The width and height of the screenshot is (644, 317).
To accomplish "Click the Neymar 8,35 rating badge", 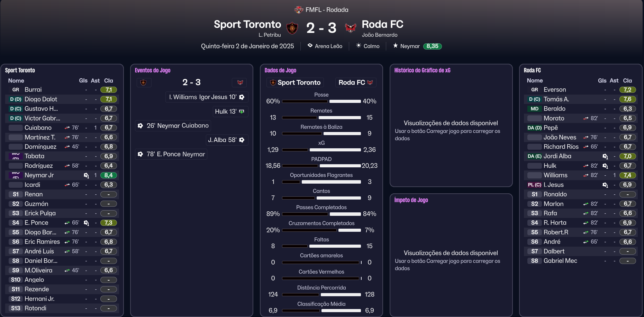I will [432, 46].
